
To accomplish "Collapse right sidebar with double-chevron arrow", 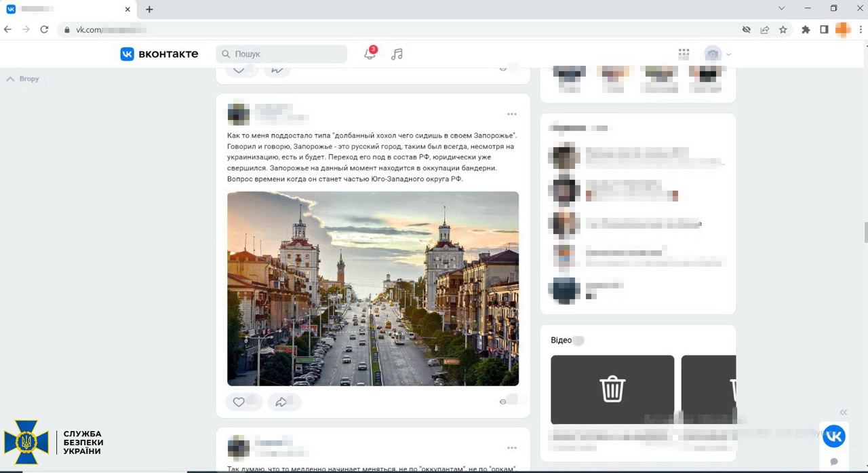I will pyautogui.click(x=844, y=412).
